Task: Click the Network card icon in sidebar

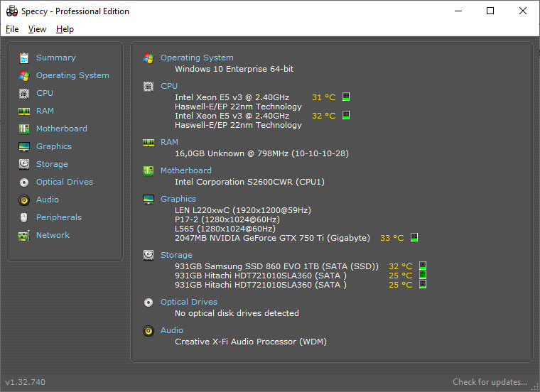Action: point(23,235)
